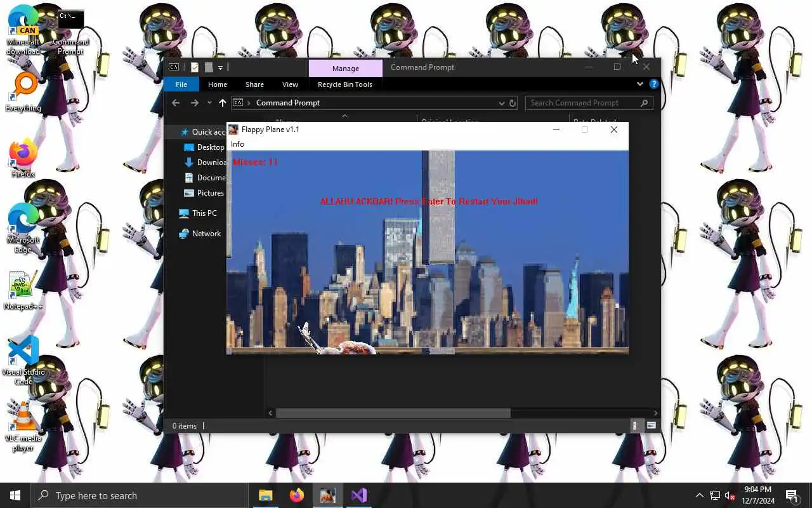Click the taskbar search box
The width and height of the screenshot is (812, 508).
(140, 495)
